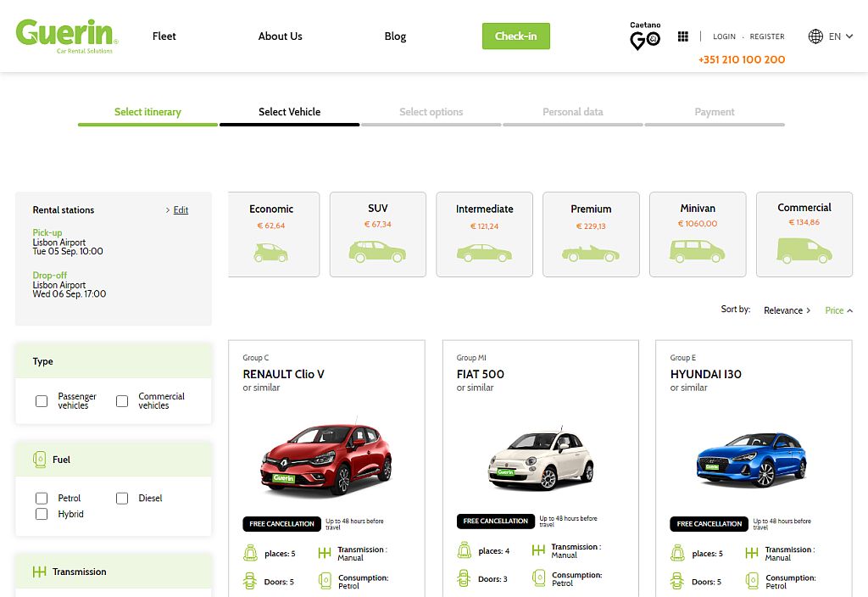Check the Diesel fuel option

pyautogui.click(x=122, y=498)
